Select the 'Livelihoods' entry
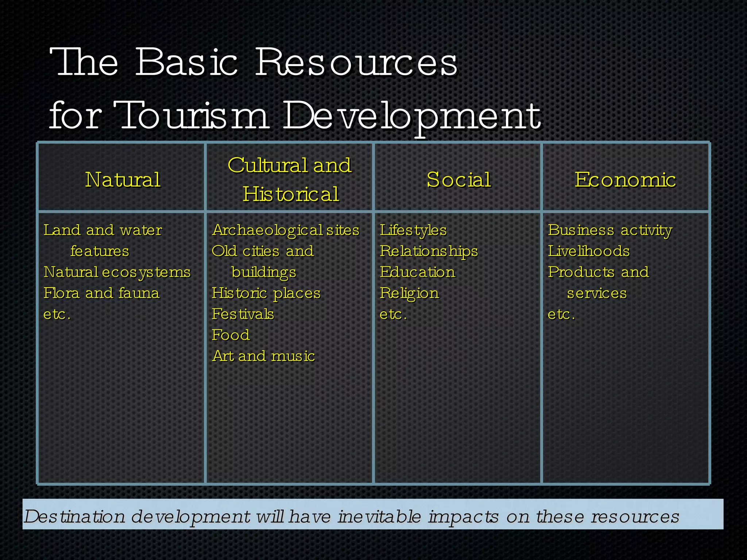Image resolution: width=747 pixels, height=560 pixels. pos(589,251)
